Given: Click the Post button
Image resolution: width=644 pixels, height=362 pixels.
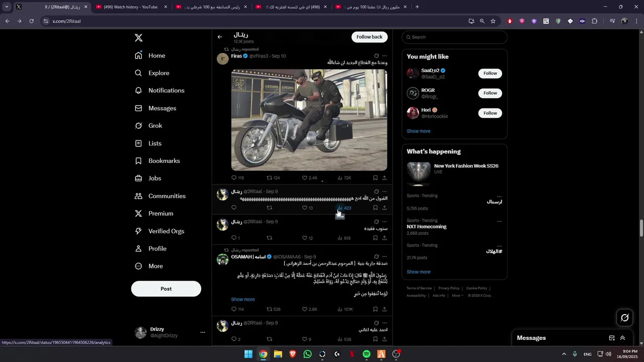Looking at the screenshot, I should pos(166,289).
